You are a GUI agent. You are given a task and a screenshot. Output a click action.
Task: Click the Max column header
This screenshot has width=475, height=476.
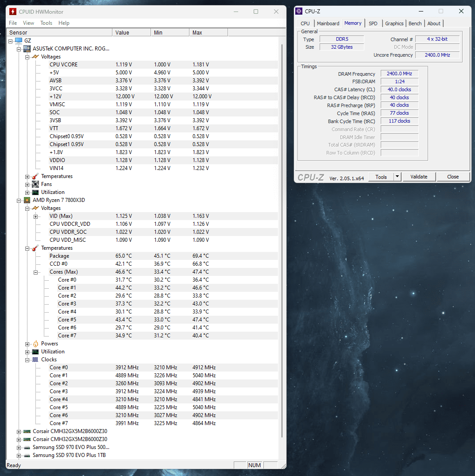tap(209, 32)
